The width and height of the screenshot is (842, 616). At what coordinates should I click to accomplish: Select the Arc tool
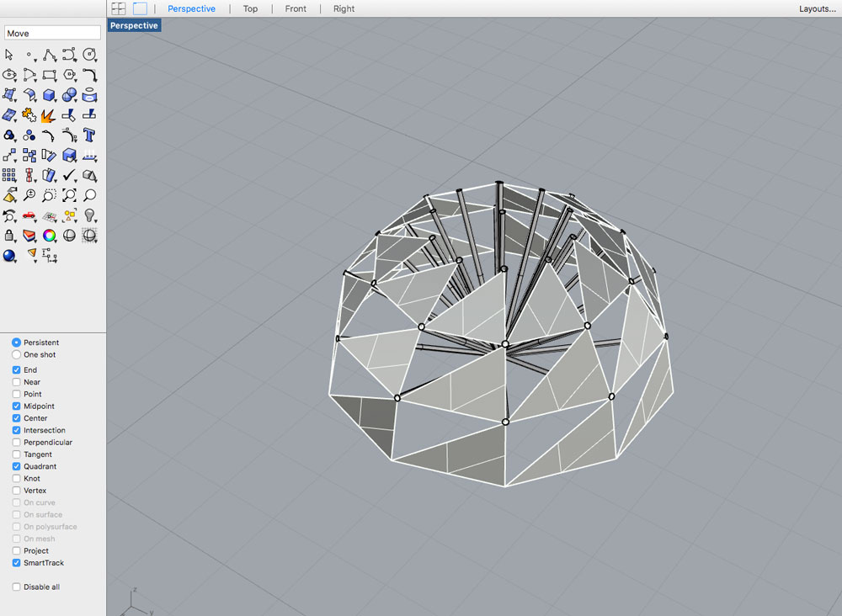click(x=29, y=75)
